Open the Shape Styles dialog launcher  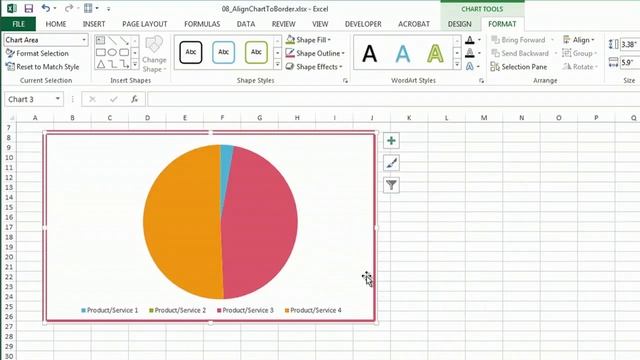(345, 81)
